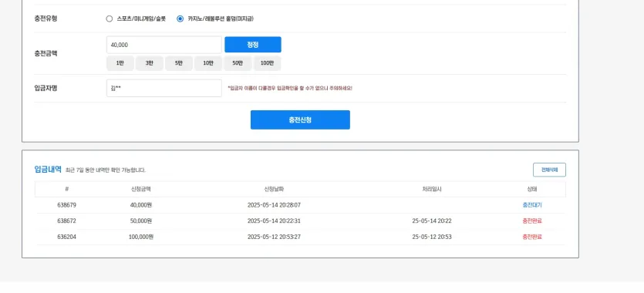Select the 스포츠/미니게임/슬롯 radio option
The height and width of the screenshot is (293, 644).
click(x=110, y=19)
